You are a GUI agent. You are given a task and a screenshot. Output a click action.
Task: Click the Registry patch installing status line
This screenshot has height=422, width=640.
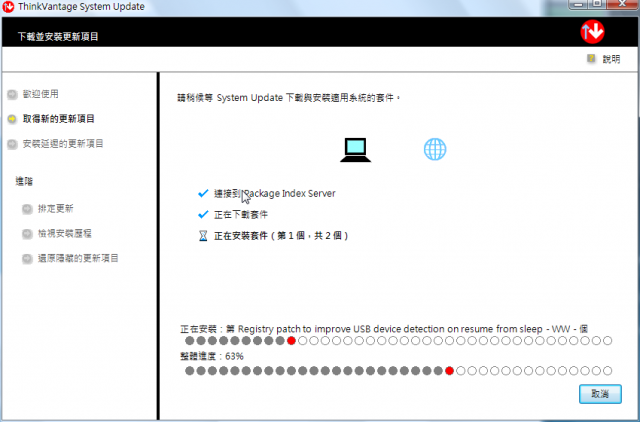[384, 329]
